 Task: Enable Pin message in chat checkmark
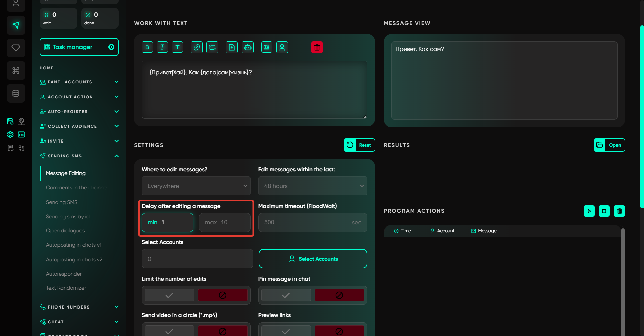286,295
